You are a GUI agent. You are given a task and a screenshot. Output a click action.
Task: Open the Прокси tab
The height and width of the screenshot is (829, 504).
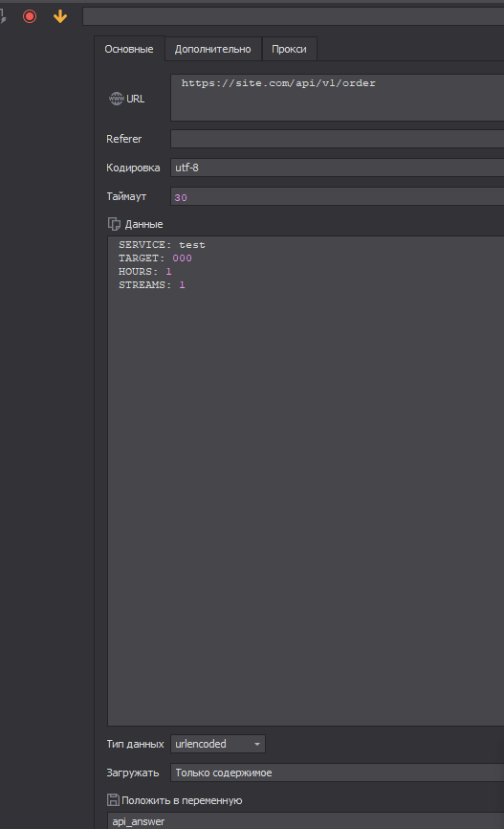click(289, 49)
